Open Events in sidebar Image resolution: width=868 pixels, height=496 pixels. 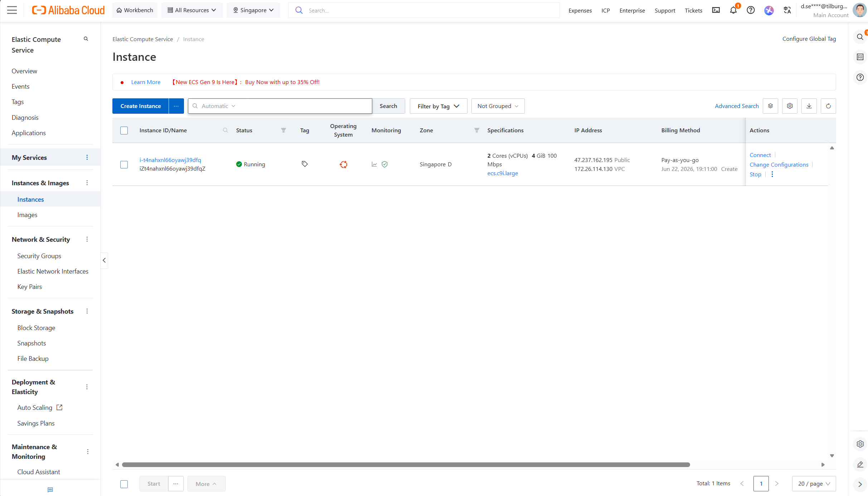tap(20, 86)
